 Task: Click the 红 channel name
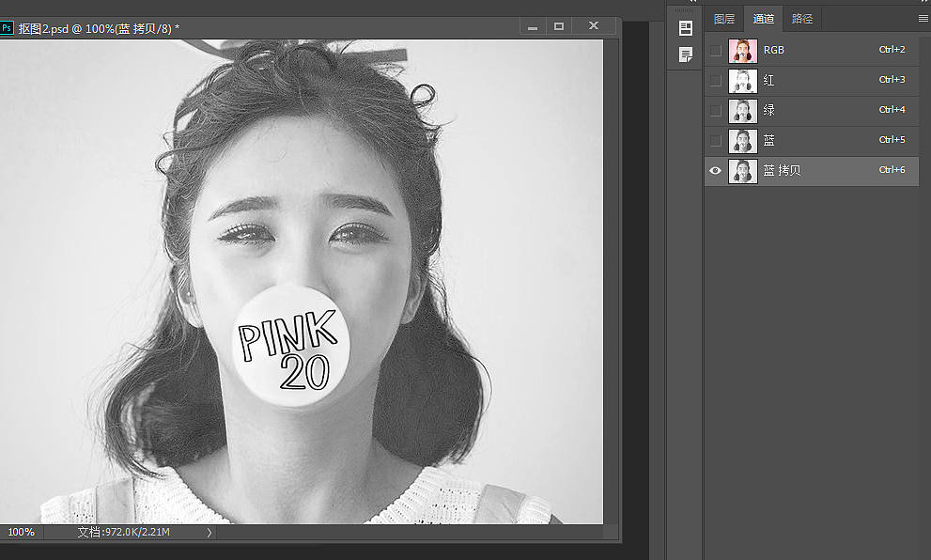coord(768,80)
